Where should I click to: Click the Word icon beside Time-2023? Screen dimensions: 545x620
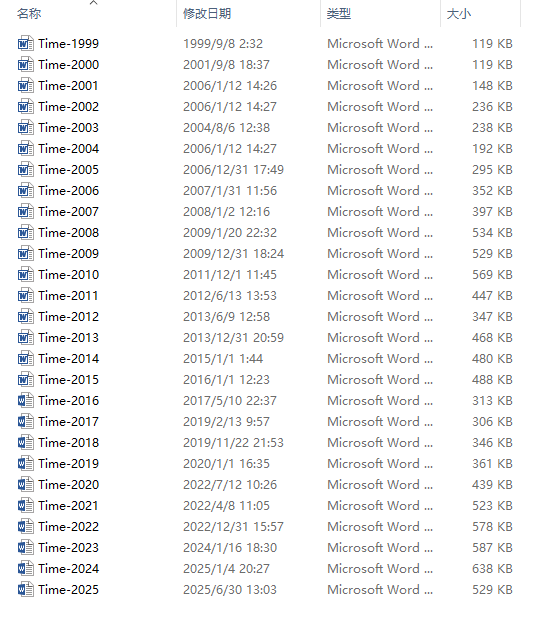tap(25, 548)
